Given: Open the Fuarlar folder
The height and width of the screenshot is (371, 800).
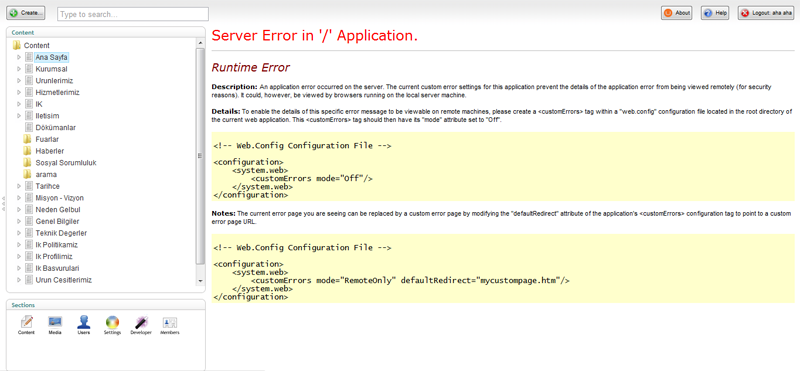Looking at the screenshot, I should (x=47, y=139).
